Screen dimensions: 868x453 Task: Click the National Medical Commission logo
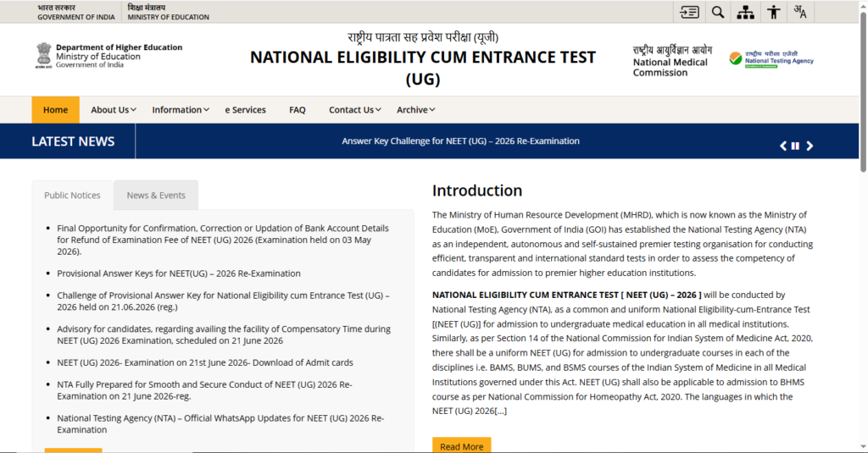pyautogui.click(x=672, y=61)
